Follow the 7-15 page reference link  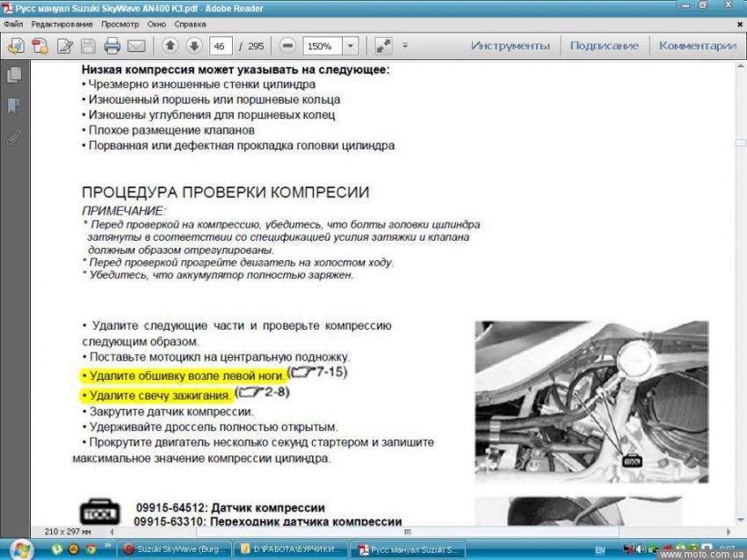tap(318, 372)
